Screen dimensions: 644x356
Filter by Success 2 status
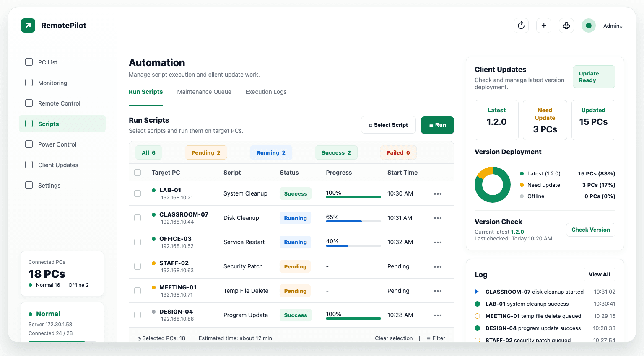pyautogui.click(x=336, y=152)
